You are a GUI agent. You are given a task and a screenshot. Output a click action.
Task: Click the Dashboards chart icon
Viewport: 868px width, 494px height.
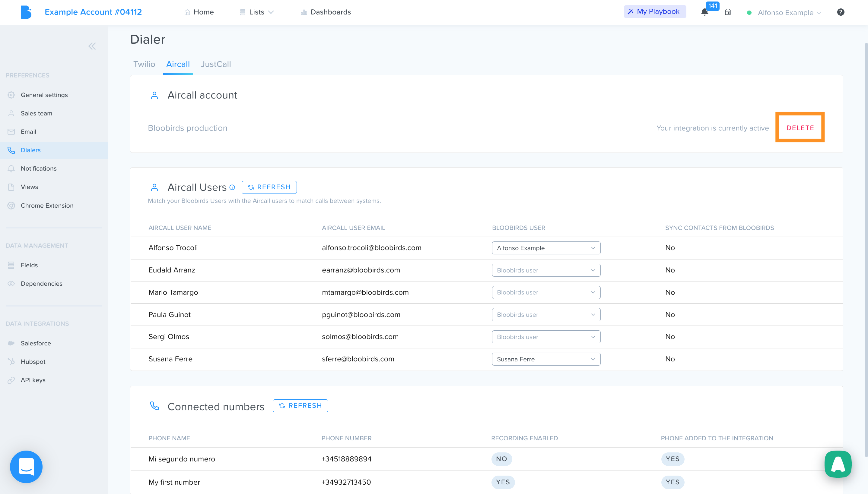(304, 12)
